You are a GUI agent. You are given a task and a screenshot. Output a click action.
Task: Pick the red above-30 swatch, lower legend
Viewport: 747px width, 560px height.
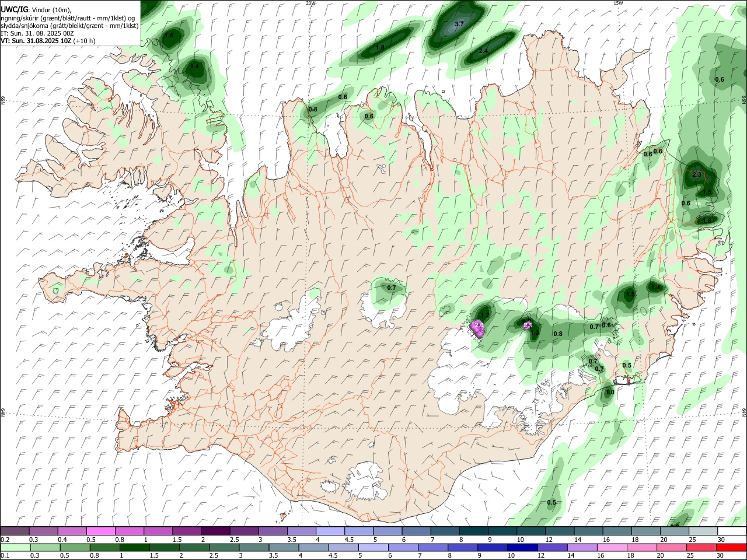coord(731,547)
